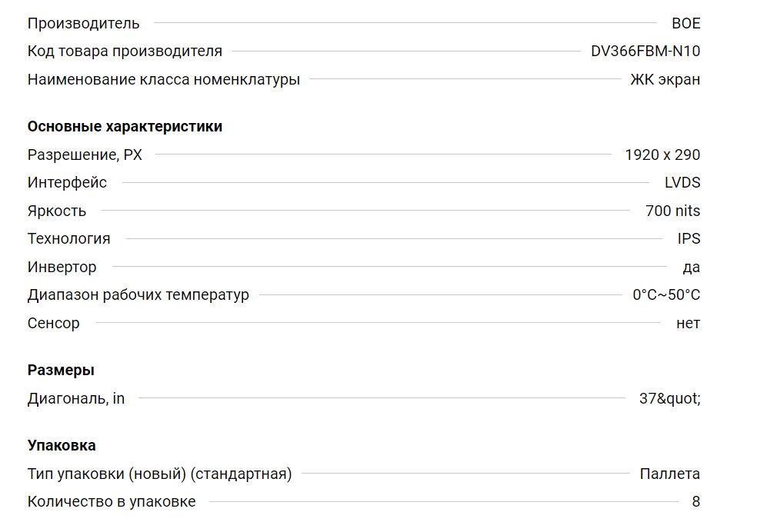Click the IPS technology value
777x532 pixels.
(x=689, y=239)
